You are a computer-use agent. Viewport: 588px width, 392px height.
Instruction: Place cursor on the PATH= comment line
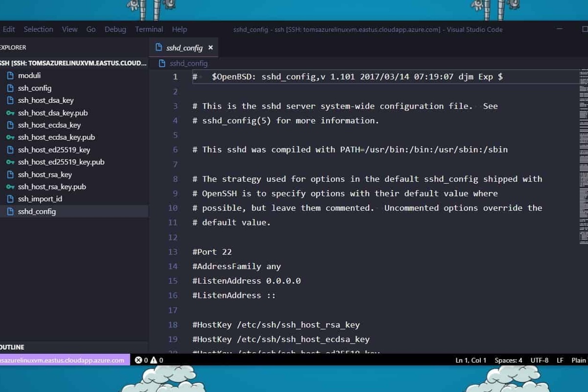[350, 149]
